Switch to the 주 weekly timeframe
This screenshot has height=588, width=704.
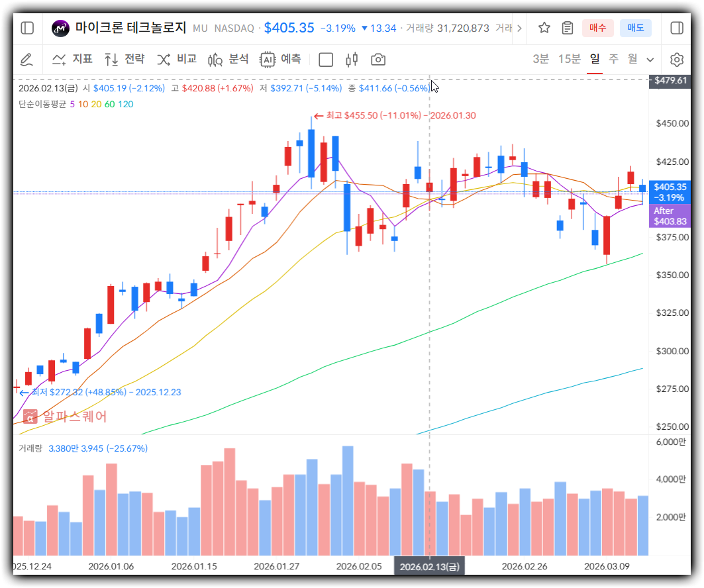[613, 59]
